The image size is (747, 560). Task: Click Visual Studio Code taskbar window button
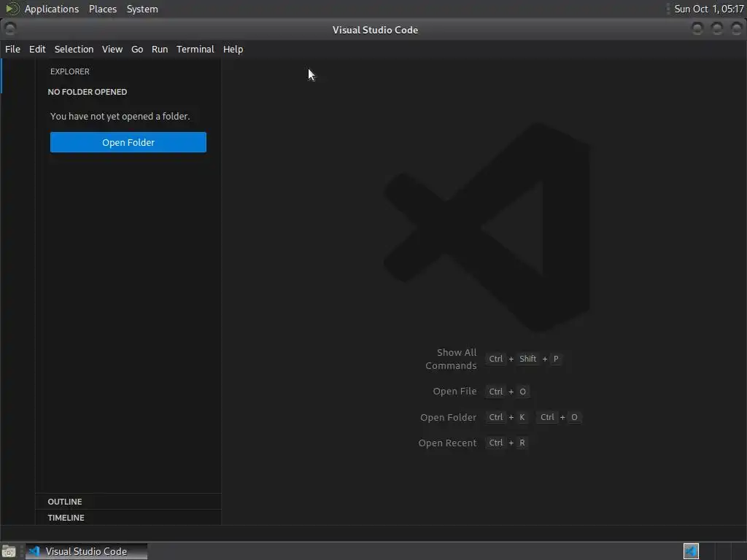click(x=86, y=551)
